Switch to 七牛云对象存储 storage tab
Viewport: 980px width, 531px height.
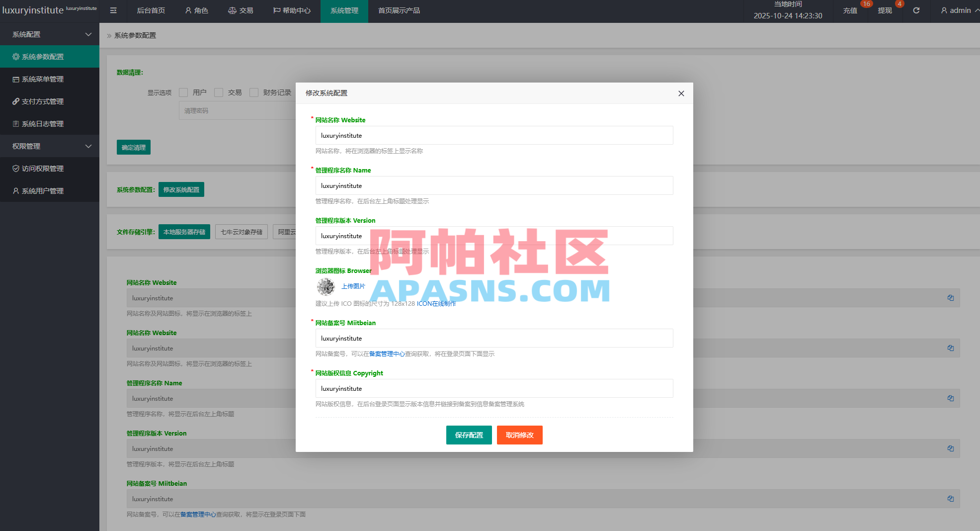coord(242,232)
